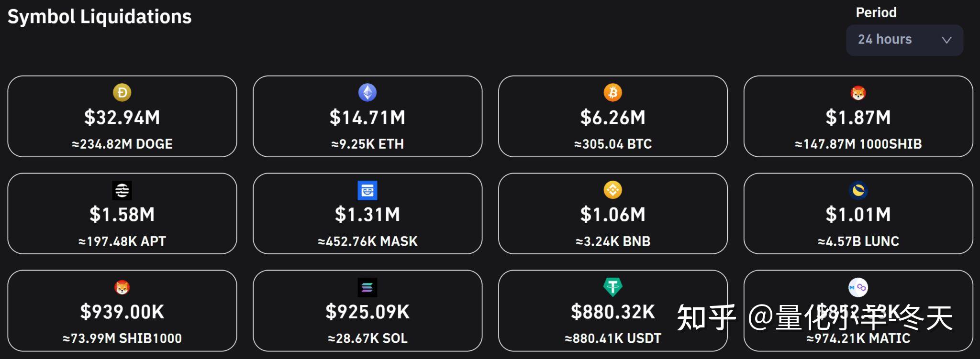Click the ≈305.04 BTC quantity text
The height and width of the screenshot is (359, 980).
pos(613,144)
